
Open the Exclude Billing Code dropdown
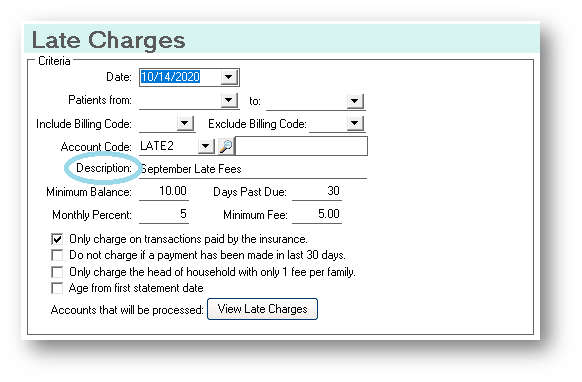click(355, 123)
